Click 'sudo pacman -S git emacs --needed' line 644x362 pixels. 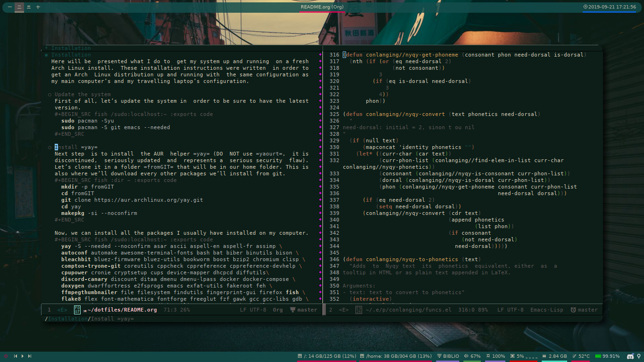tap(116, 127)
